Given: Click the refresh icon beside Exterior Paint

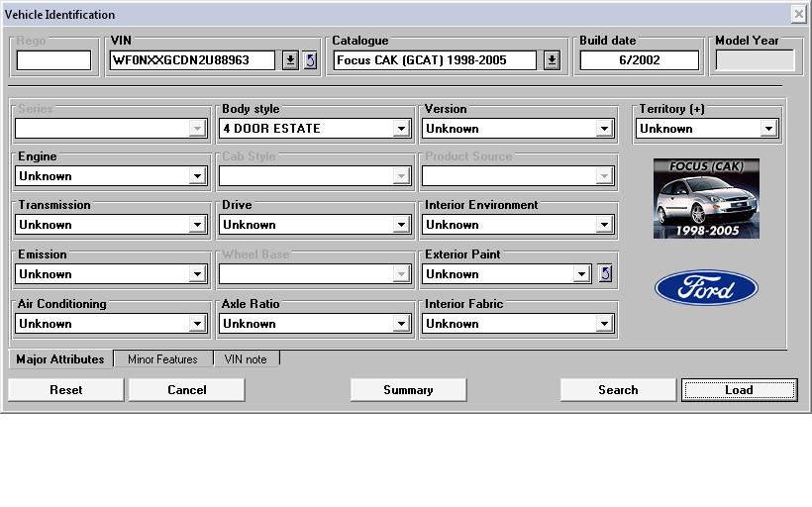Looking at the screenshot, I should point(606,274).
